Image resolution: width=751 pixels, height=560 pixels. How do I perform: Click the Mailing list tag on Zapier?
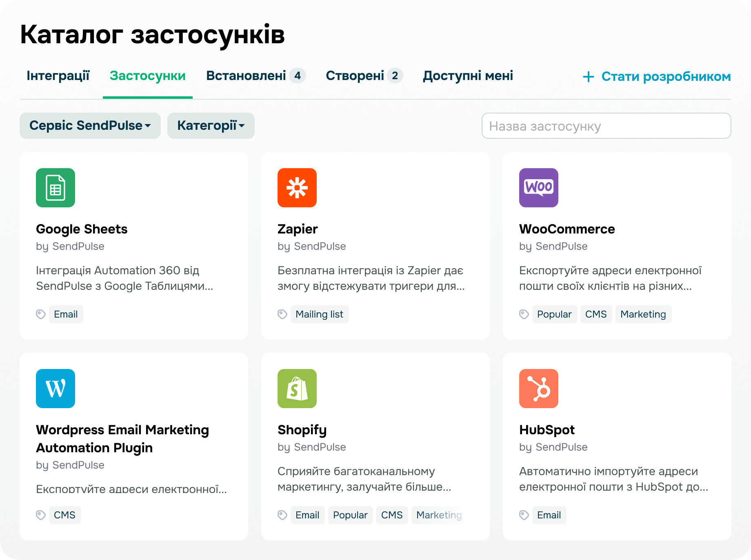pos(319,314)
